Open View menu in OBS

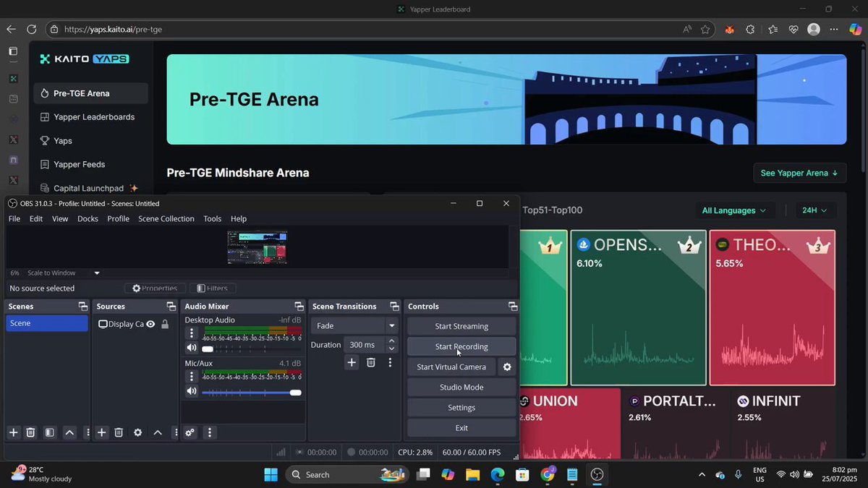pyautogui.click(x=60, y=219)
